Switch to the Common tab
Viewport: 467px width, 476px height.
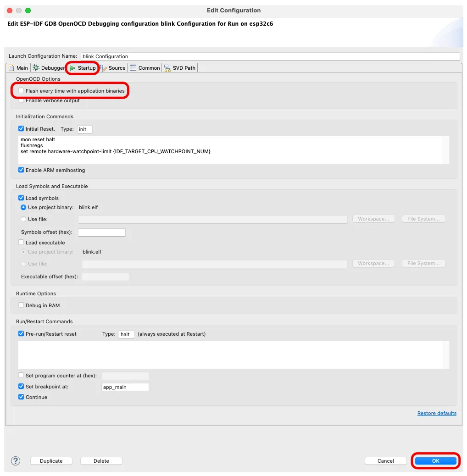point(145,68)
